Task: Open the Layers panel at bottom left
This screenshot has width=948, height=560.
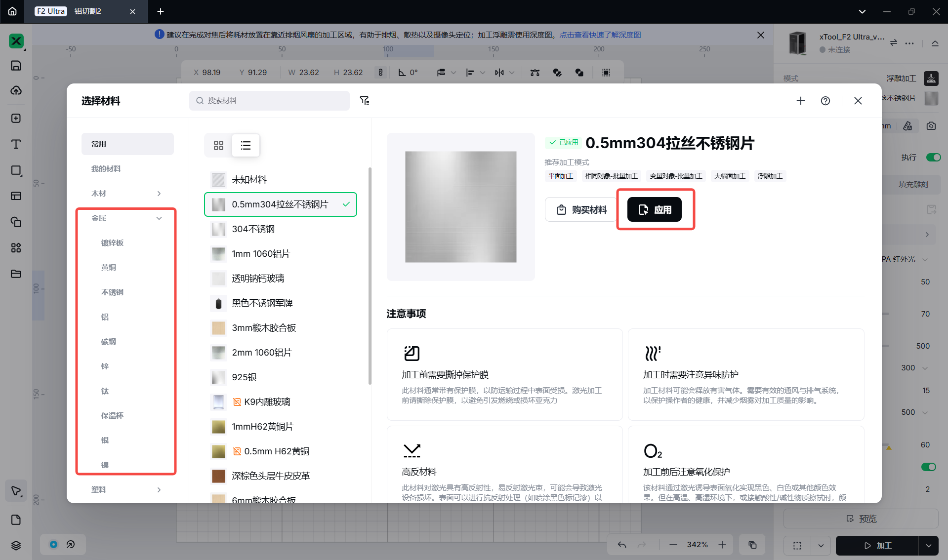Action: point(16,545)
